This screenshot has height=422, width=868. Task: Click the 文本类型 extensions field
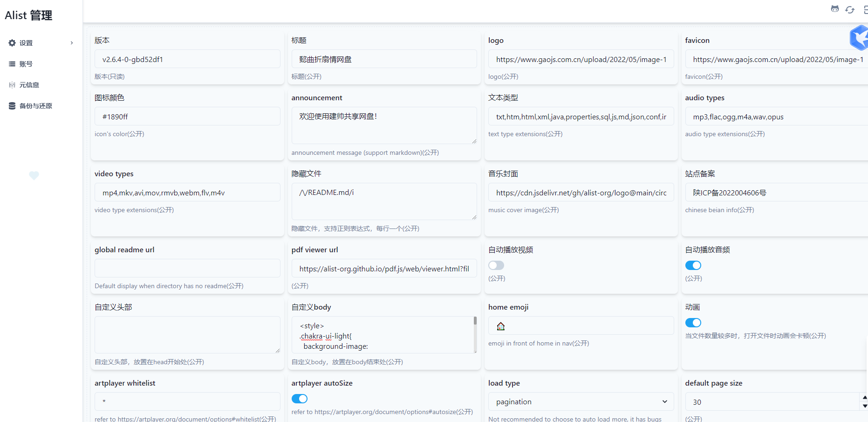tap(581, 117)
